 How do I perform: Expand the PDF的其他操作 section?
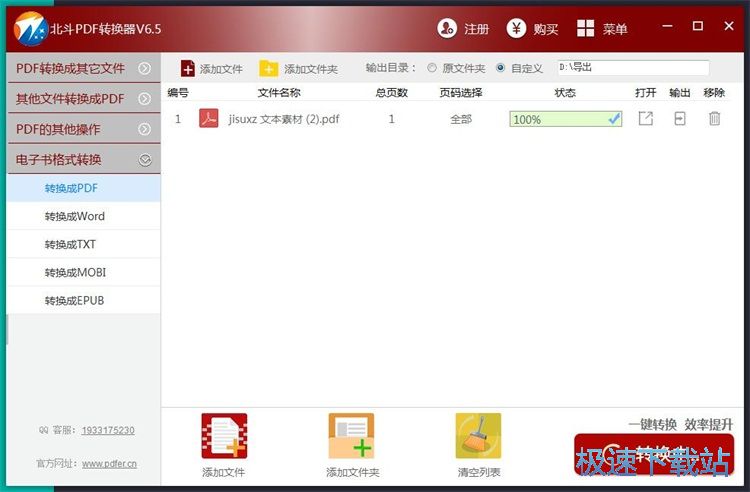[x=84, y=129]
